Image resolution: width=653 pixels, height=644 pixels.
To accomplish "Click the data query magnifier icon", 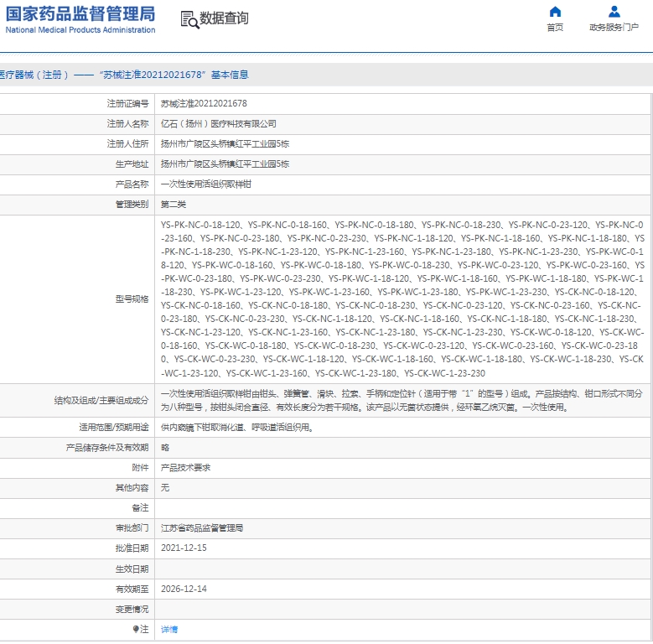I will (189, 19).
